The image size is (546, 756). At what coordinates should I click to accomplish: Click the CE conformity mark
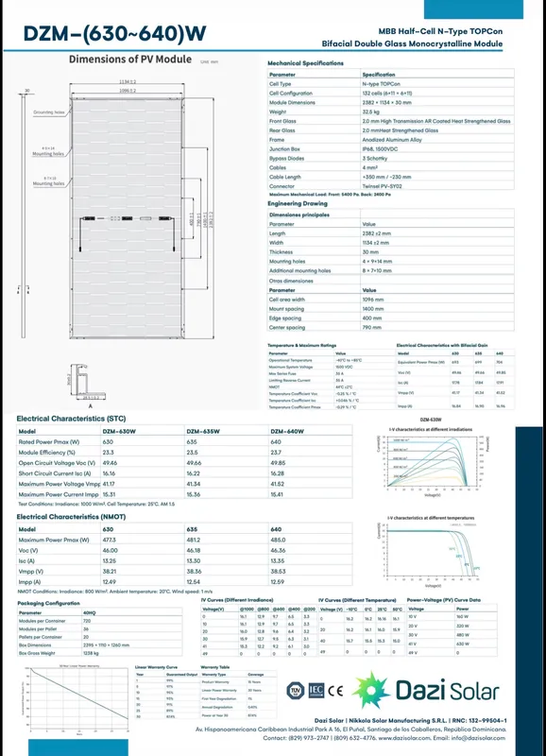tap(335, 691)
